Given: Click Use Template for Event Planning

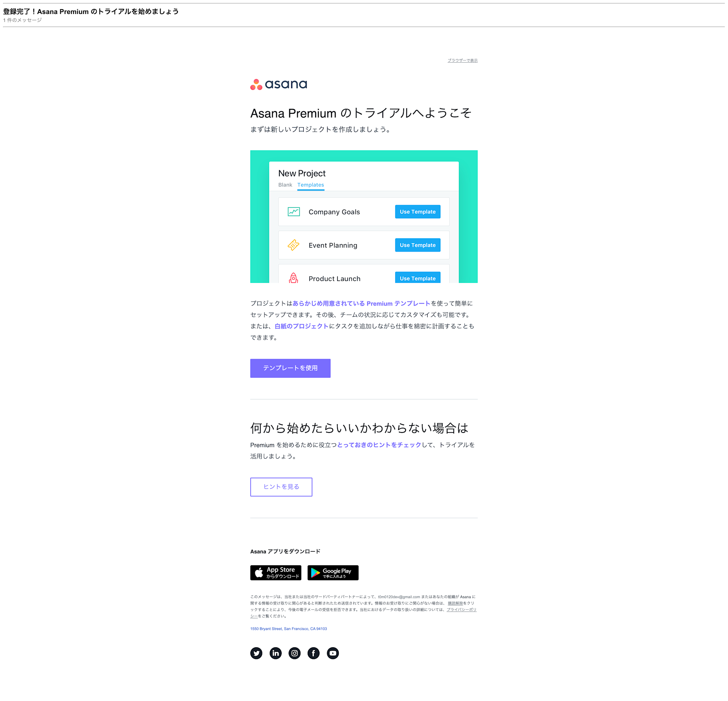Looking at the screenshot, I should 417,245.
